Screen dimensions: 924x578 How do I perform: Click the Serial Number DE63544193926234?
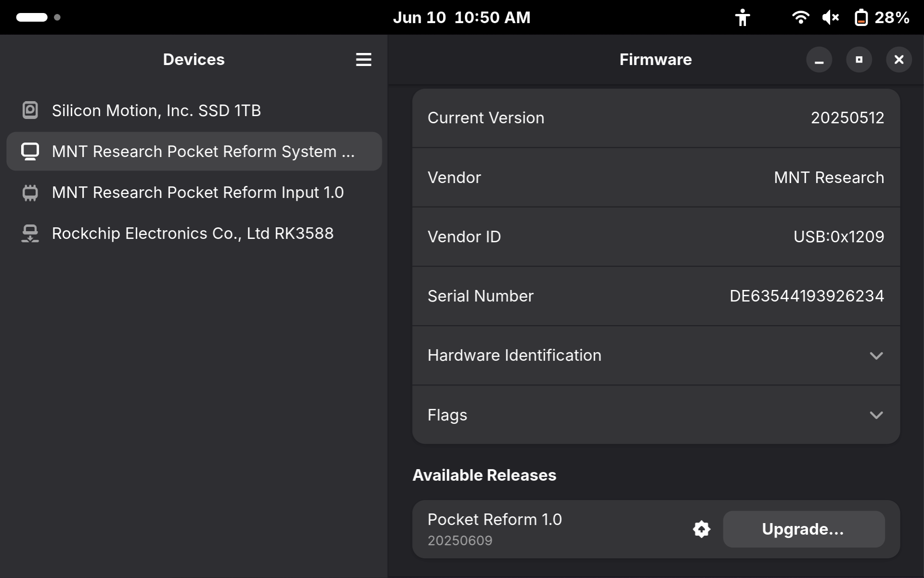click(x=807, y=296)
